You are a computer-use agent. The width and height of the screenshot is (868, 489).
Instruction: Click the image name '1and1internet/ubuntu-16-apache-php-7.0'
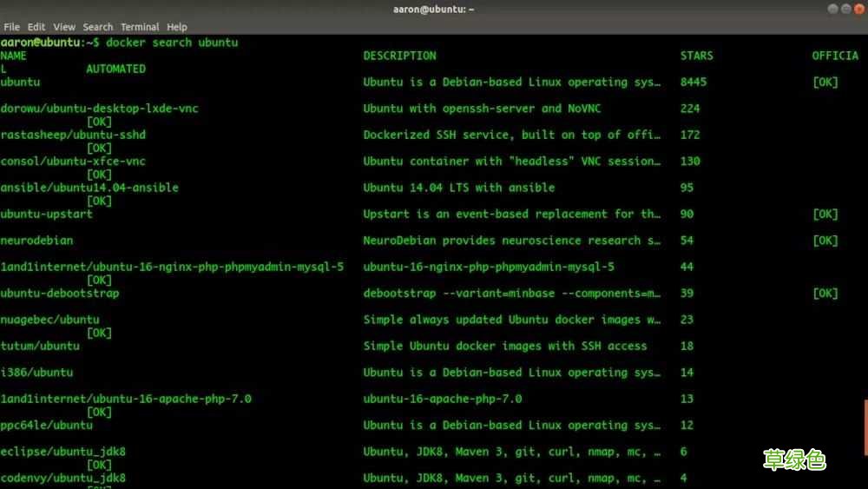[126, 399]
